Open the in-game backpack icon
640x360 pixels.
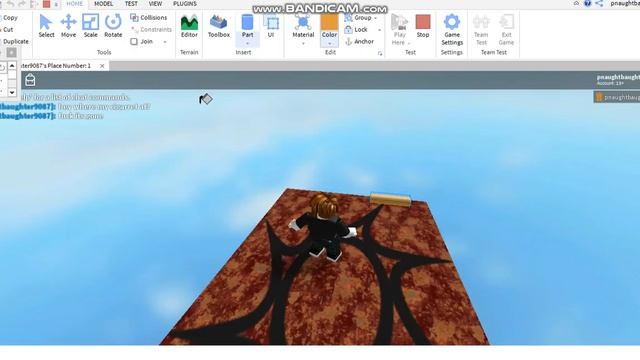point(30,80)
